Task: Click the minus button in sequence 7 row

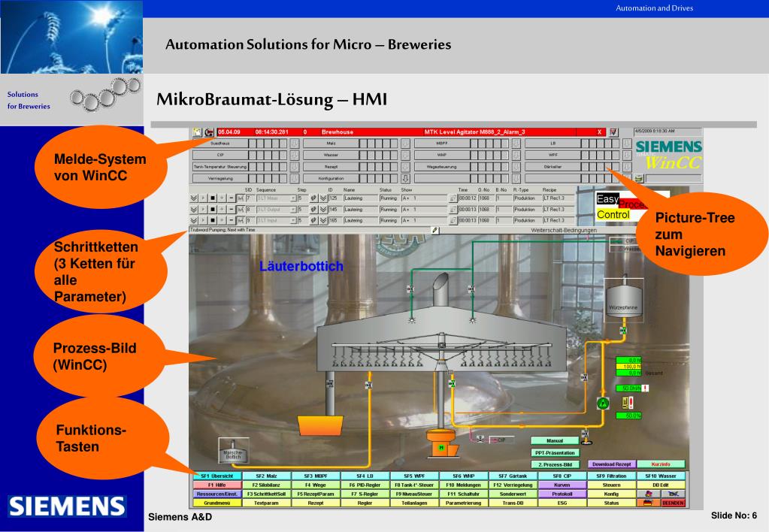Action: [232, 198]
